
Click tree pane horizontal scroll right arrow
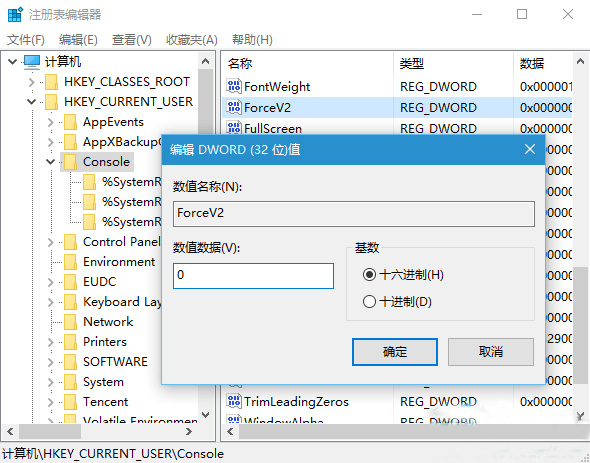coord(189,431)
